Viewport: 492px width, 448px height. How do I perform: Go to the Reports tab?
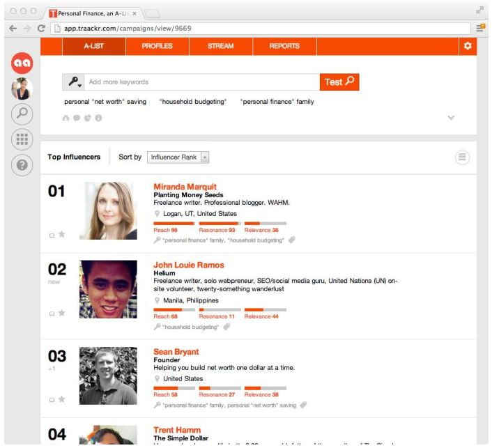[x=284, y=46]
